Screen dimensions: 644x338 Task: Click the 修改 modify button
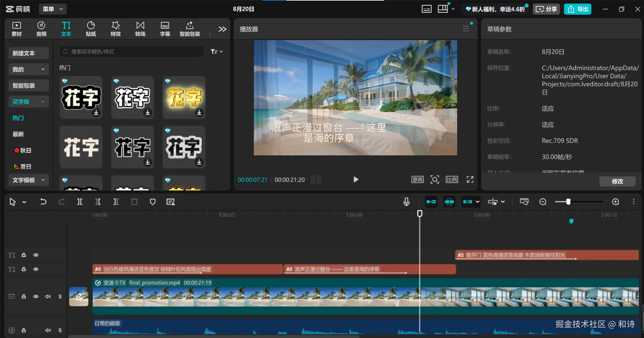(617, 181)
